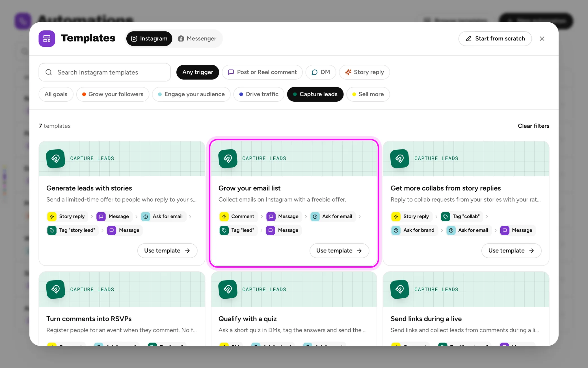Screen dimensions: 588x368
Task: Click the Capture Leads icon on Send links during a live card
Action: [x=400, y=289]
